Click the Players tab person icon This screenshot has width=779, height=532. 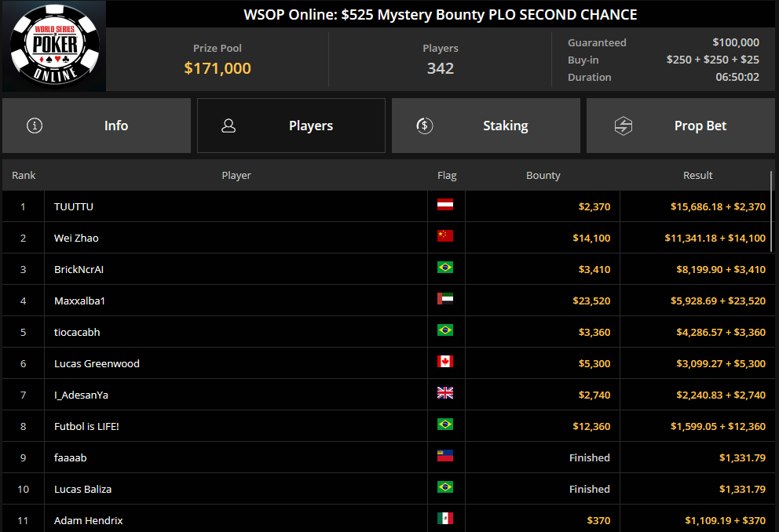pyautogui.click(x=229, y=126)
